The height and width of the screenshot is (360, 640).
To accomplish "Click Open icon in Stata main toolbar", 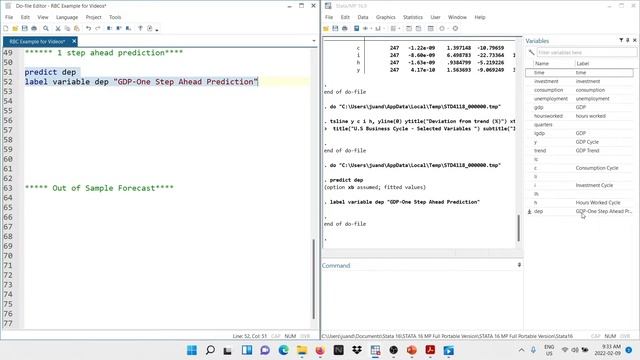I will [326, 29].
